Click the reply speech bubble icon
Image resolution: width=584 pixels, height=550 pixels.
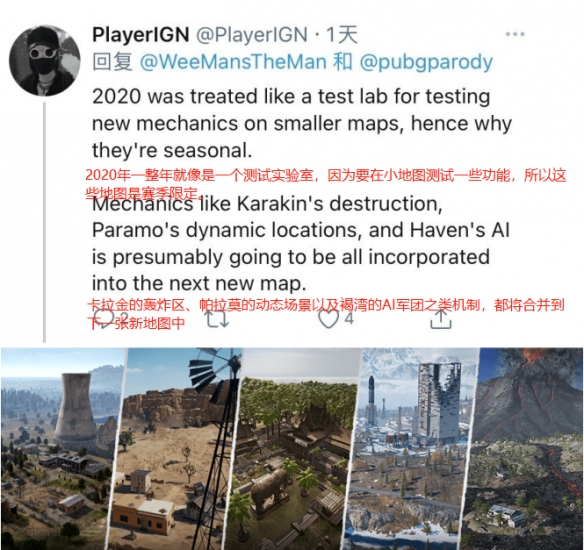(105, 319)
